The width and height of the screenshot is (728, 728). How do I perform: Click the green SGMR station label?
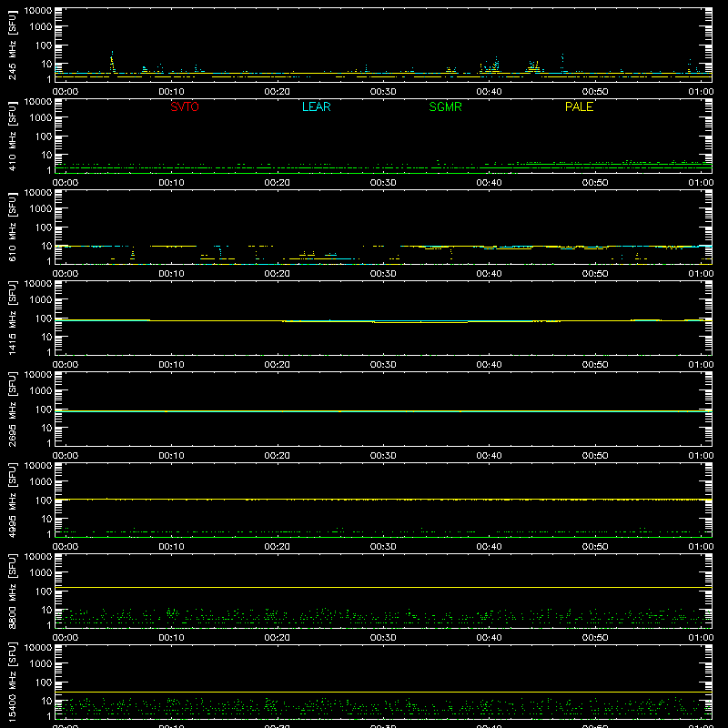point(445,106)
